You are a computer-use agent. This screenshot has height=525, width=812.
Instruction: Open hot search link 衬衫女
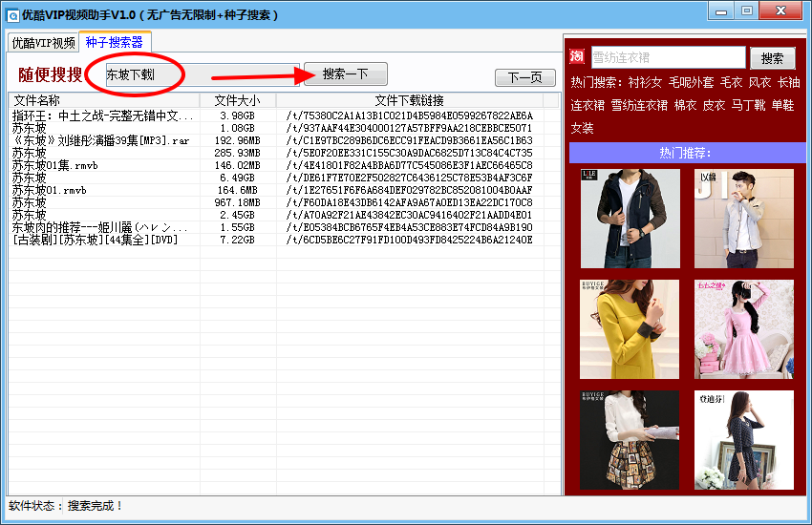tap(645, 82)
